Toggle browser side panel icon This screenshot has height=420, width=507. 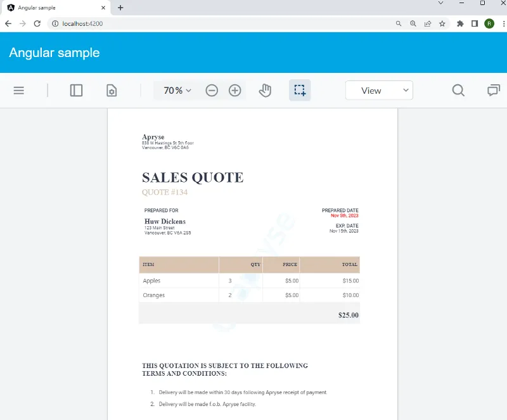click(475, 23)
